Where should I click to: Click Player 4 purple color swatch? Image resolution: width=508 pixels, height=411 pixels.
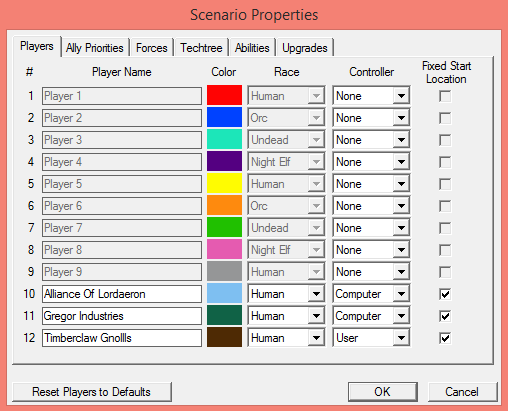[224, 162]
